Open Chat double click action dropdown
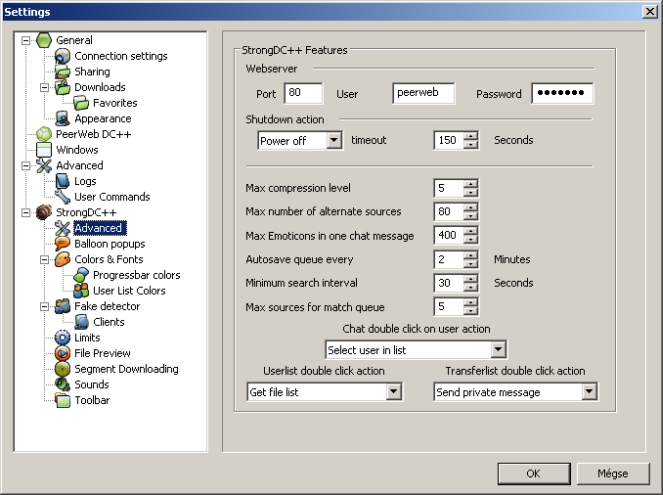This screenshot has height=495, width=663. click(499, 350)
